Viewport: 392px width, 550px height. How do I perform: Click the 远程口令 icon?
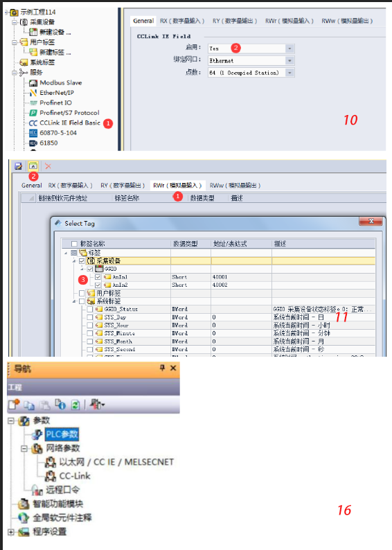click(x=37, y=490)
